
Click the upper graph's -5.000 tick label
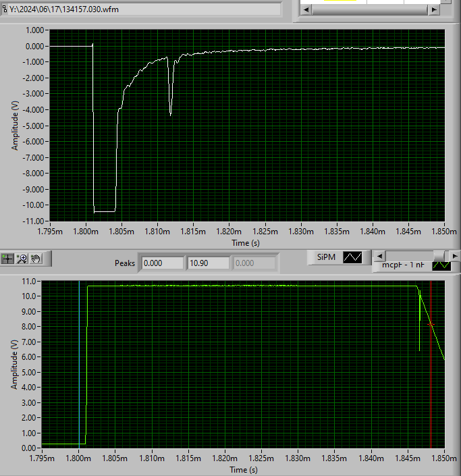click(34, 126)
